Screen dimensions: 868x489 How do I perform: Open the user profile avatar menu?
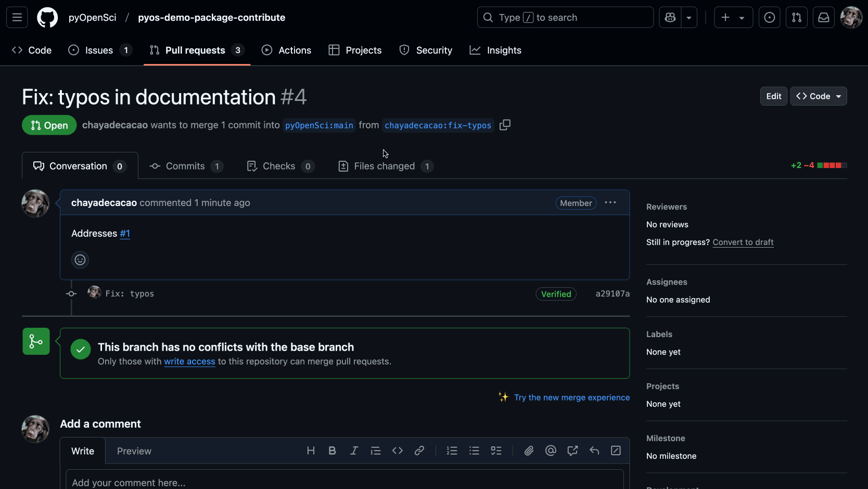[x=851, y=17]
